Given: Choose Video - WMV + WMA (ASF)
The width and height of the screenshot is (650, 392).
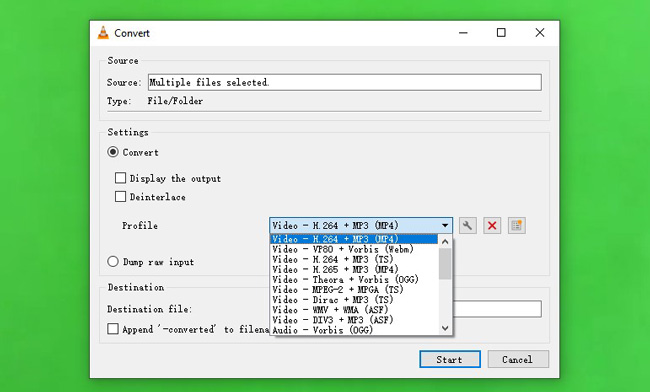Looking at the screenshot, I should tap(354, 310).
